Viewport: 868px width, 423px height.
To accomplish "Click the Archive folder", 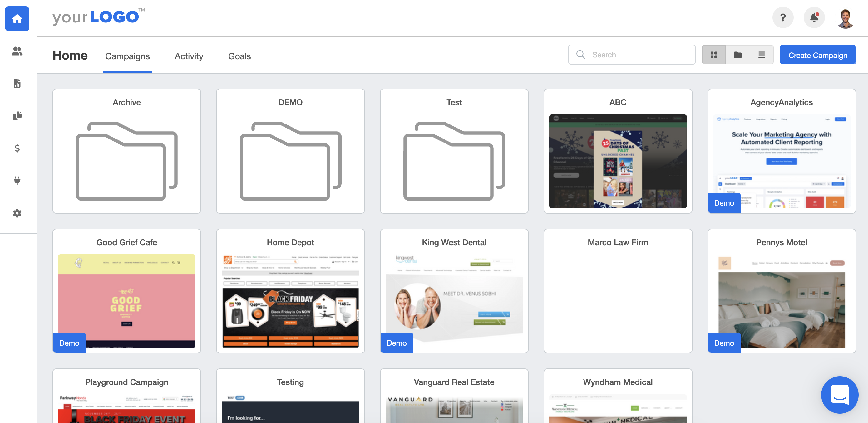I will pyautogui.click(x=126, y=152).
